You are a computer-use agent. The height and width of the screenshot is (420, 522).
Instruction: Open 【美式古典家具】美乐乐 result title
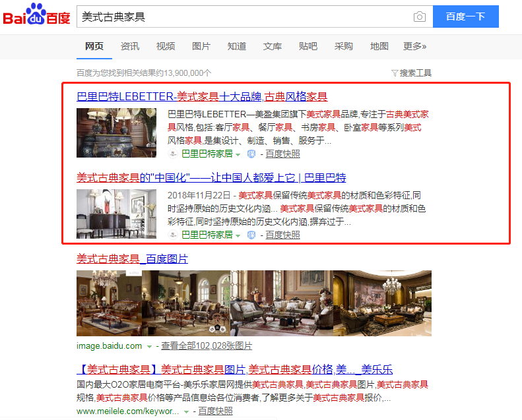[234, 369]
